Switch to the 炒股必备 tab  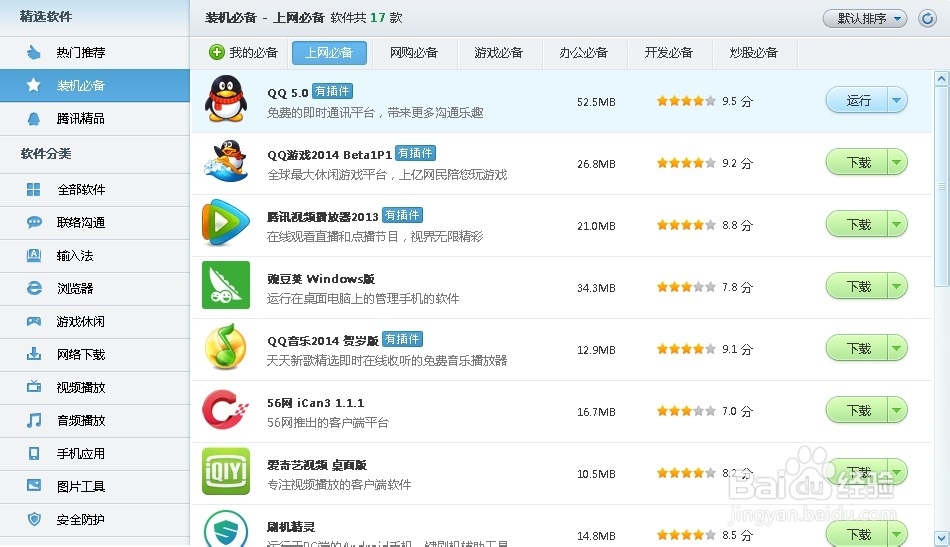coord(754,53)
